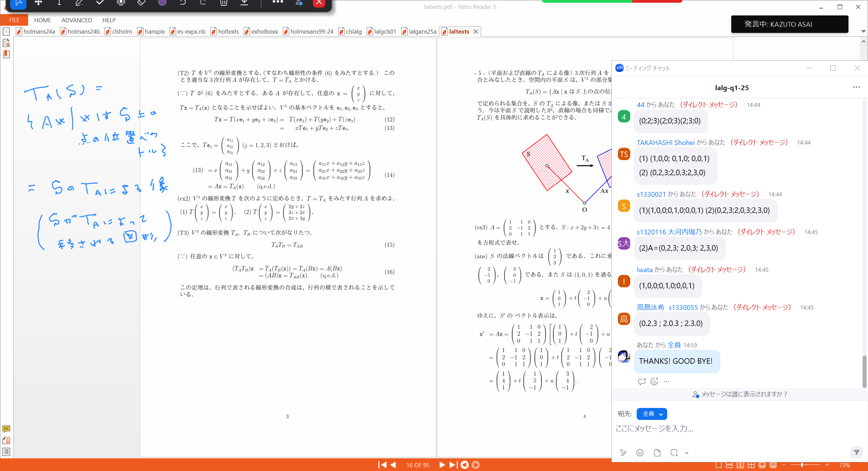Switch to the holmans24a document tab
868x471 pixels.
tap(36, 32)
